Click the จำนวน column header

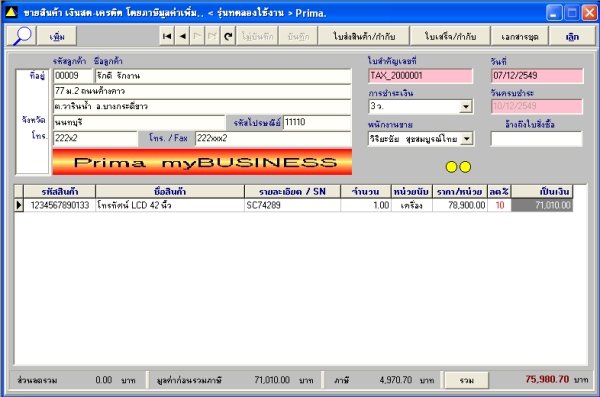(x=365, y=191)
